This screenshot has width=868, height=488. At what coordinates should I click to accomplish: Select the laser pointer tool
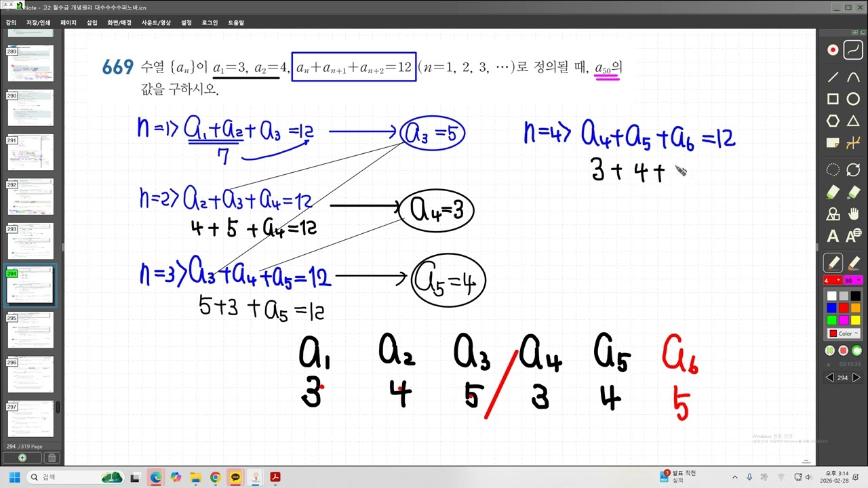[833, 50]
